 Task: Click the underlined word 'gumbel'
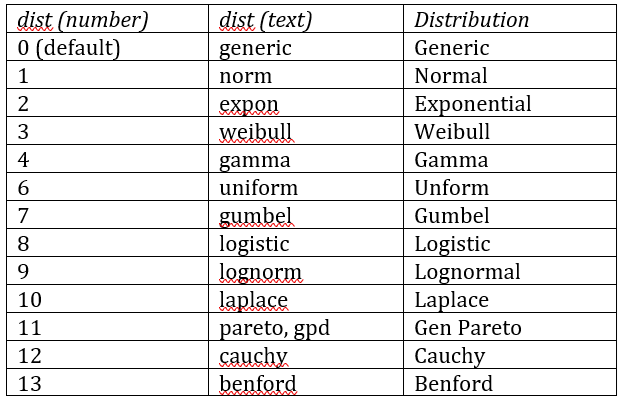(x=256, y=217)
